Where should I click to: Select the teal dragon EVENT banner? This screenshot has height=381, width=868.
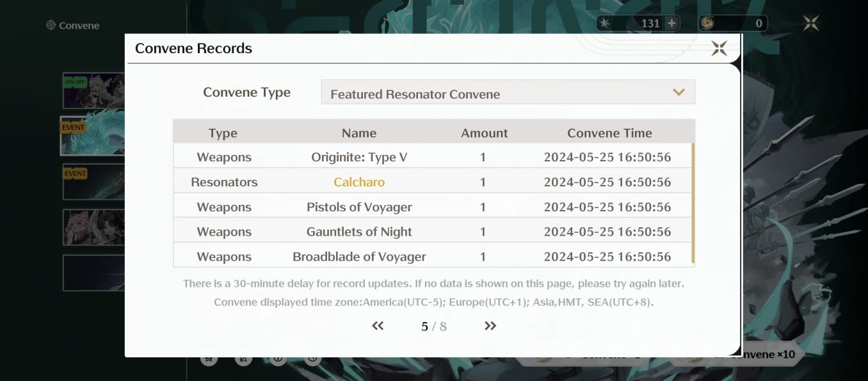(93, 136)
